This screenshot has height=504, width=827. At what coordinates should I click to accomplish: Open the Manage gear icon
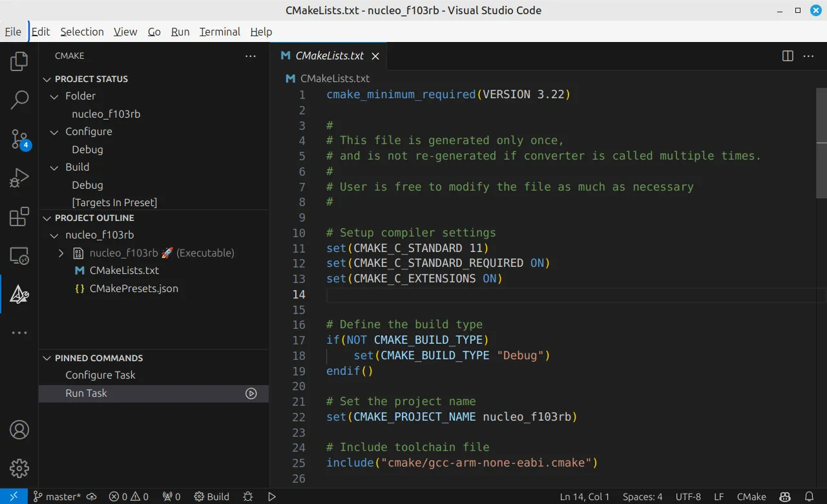click(19, 468)
